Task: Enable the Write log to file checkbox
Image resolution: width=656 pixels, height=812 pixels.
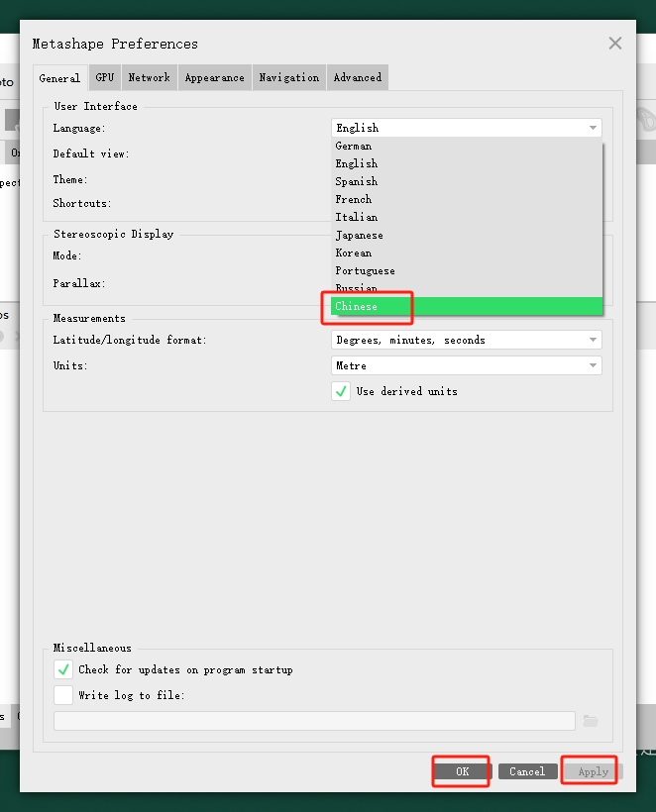Action: (63, 695)
